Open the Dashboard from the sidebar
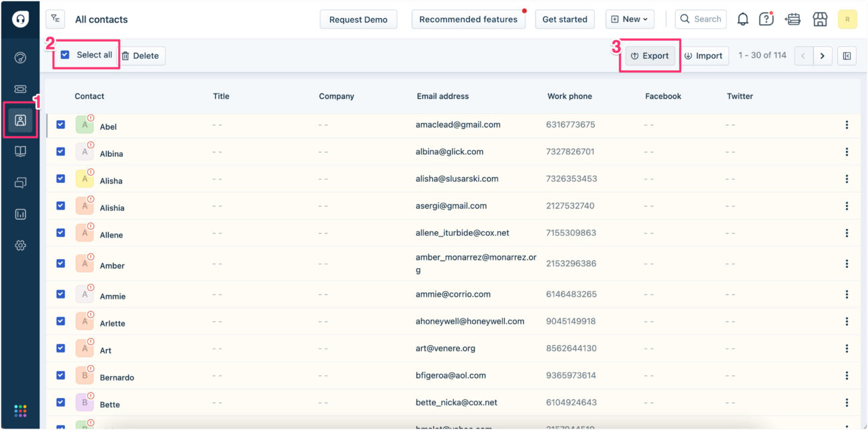 pos(20,57)
